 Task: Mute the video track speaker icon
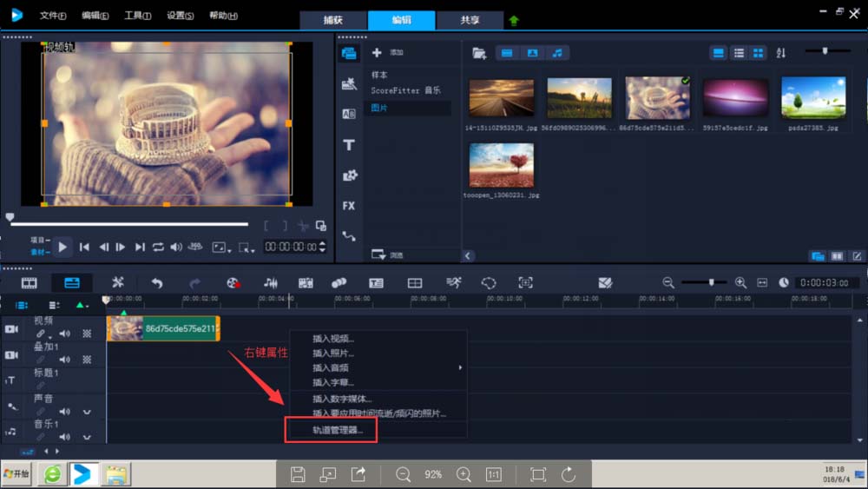coord(65,334)
